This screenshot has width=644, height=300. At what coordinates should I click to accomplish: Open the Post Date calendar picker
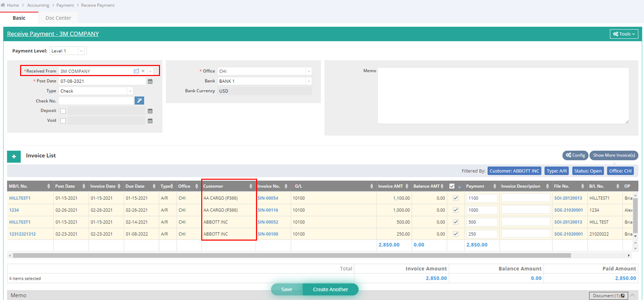149,81
